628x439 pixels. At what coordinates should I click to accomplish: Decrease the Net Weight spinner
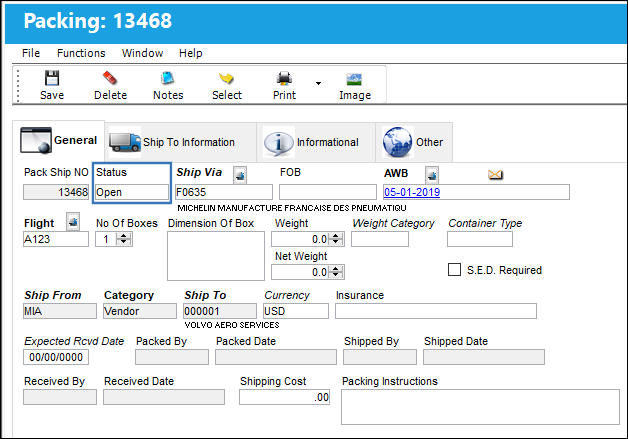(336, 275)
